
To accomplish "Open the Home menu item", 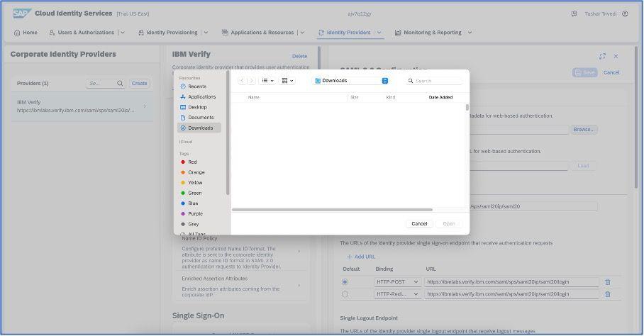I will pyautogui.click(x=26, y=33).
